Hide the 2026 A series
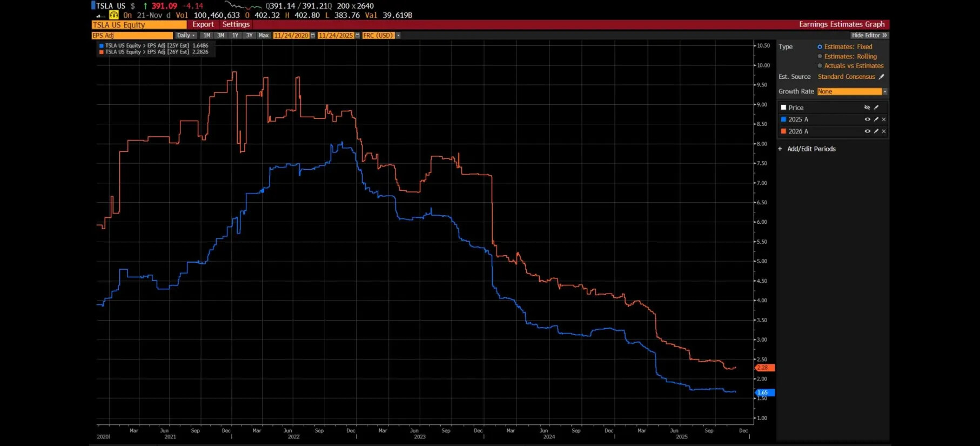 click(x=867, y=131)
